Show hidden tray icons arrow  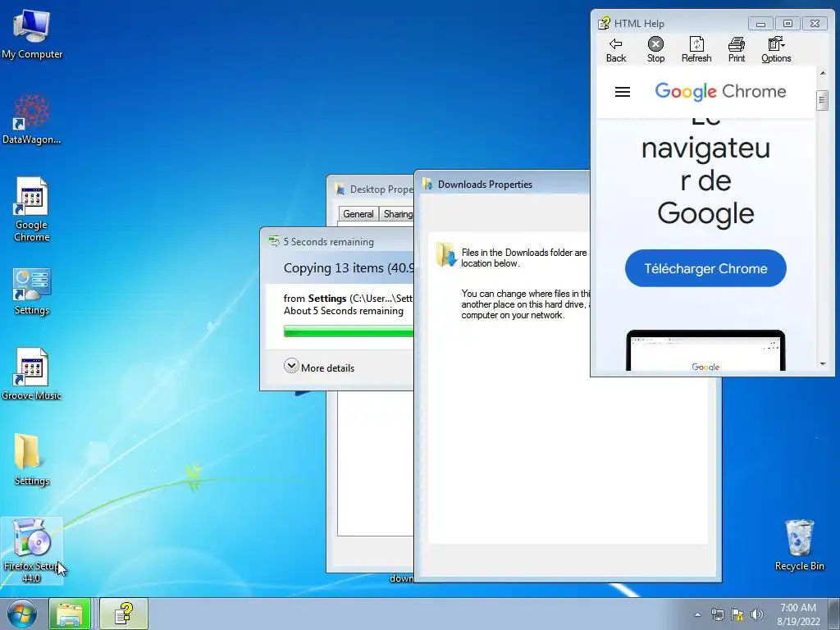click(697, 614)
